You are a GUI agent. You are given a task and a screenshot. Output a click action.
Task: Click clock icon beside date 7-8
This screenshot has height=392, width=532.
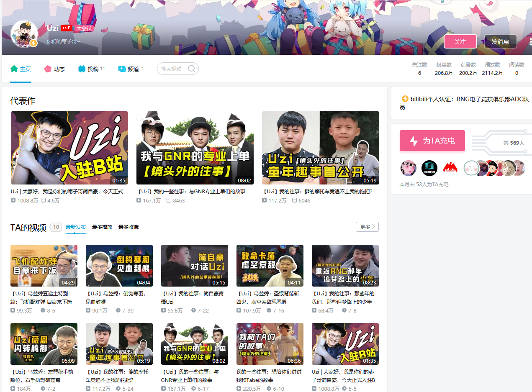pos(344,310)
